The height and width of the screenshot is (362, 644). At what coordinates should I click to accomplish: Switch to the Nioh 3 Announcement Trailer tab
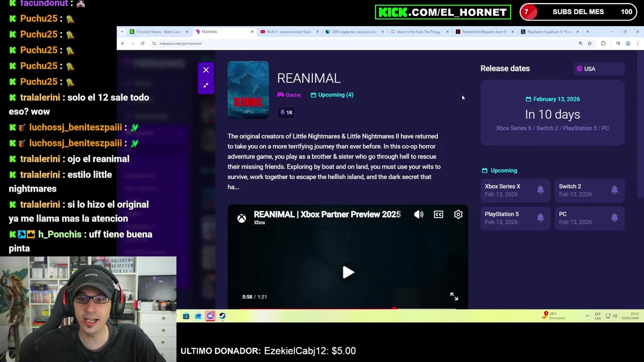point(288,32)
